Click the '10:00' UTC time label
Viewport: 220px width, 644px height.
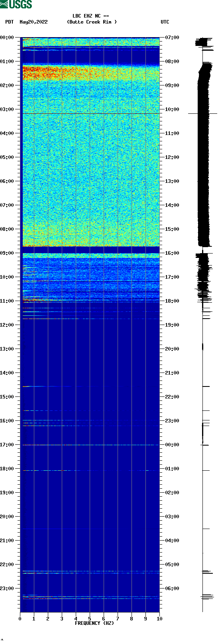pyautogui.click(x=172, y=109)
